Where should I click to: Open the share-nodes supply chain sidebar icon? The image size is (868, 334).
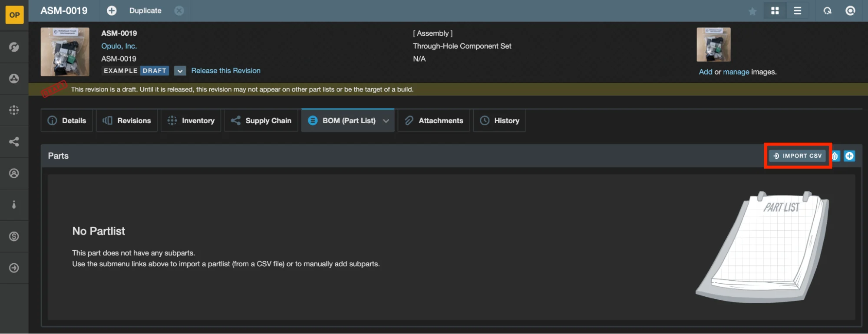tap(14, 142)
